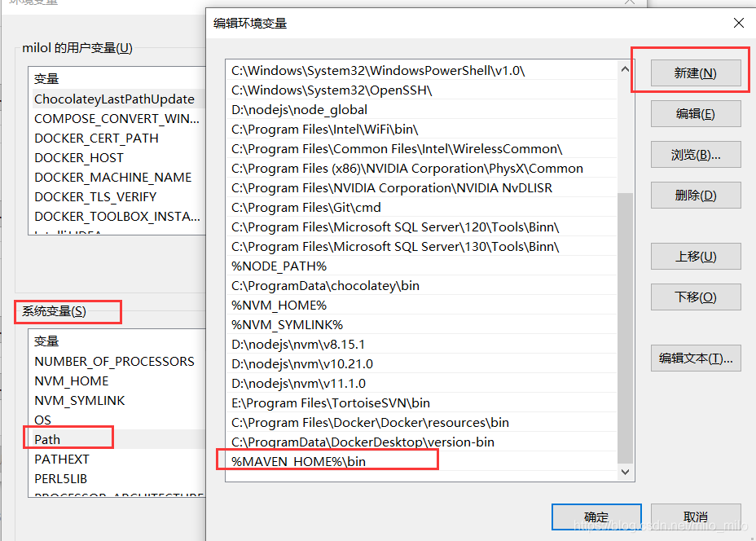Click the path list scrollbar thumb
The width and height of the screenshot is (756, 541).
[625, 328]
